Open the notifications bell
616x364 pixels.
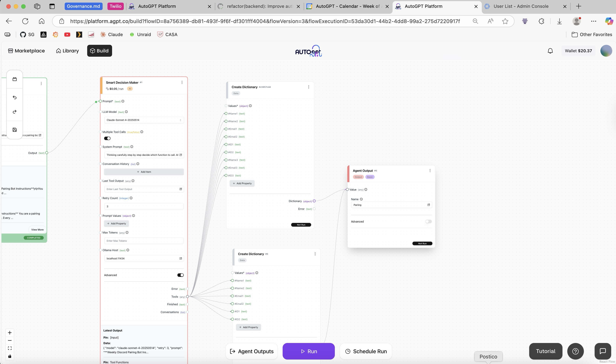pyautogui.click(x=550, y=51)
